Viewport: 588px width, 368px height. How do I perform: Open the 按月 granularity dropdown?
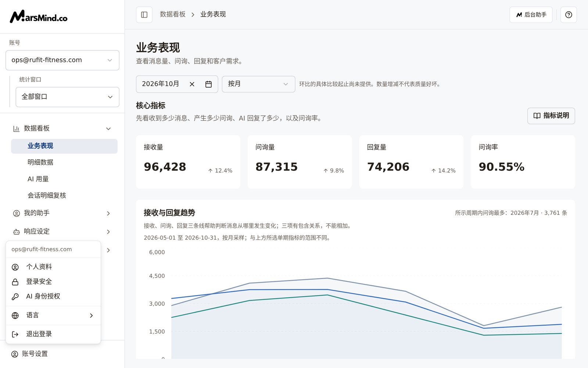tap(258, 84)
